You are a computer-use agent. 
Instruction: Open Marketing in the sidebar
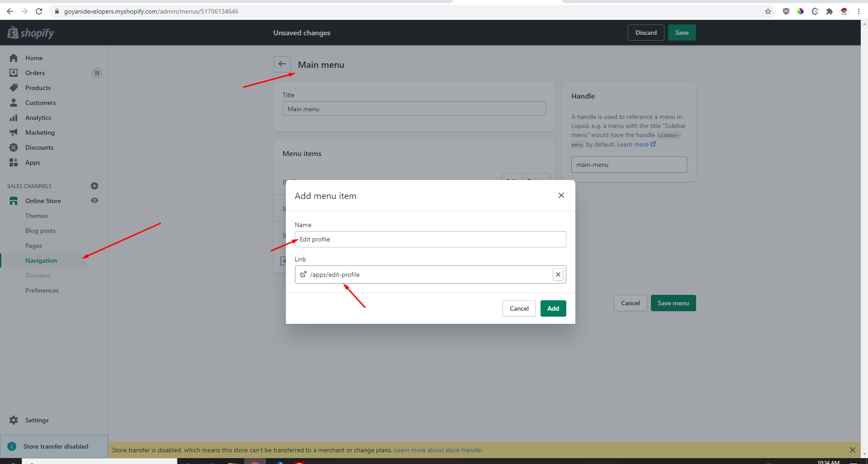click(x=40, y=133)
